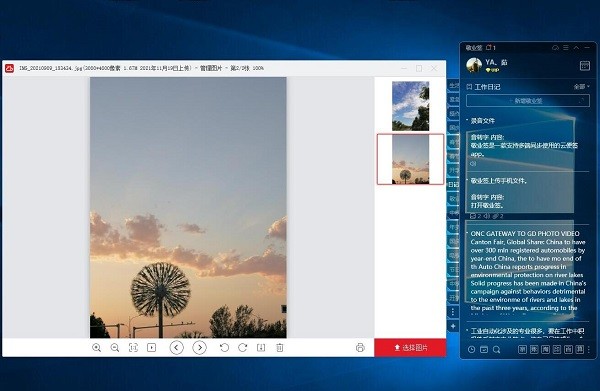Go to the previous image arrow
Screen dimensions: 600x391
coord(176,348)
